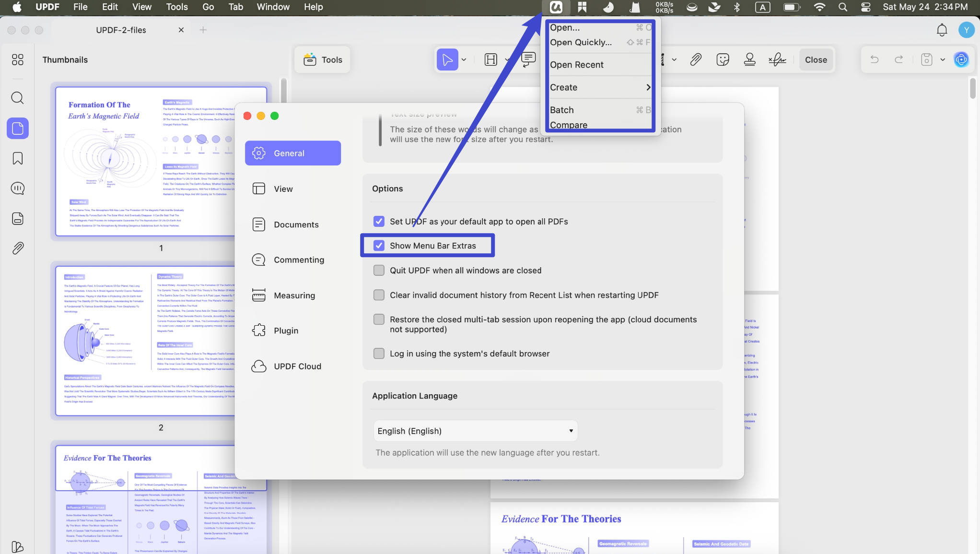Click the save icon in toolbar

click(x=927, y=59)
